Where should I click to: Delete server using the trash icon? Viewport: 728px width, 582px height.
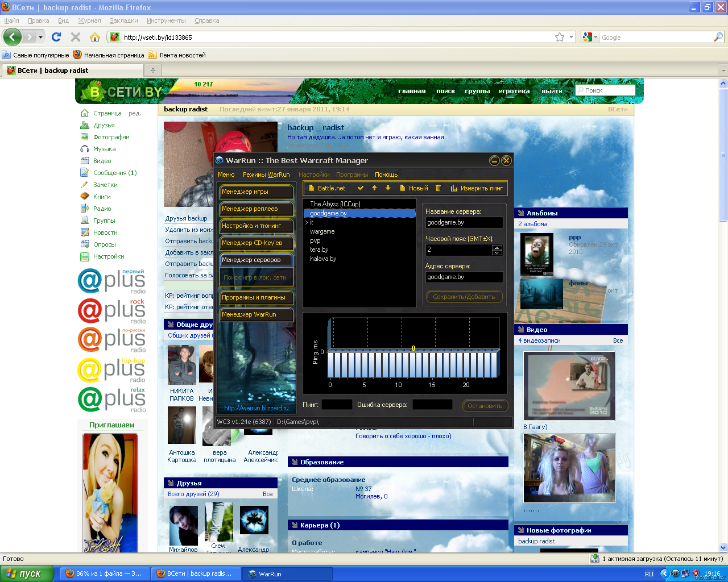tap(438, 188)
